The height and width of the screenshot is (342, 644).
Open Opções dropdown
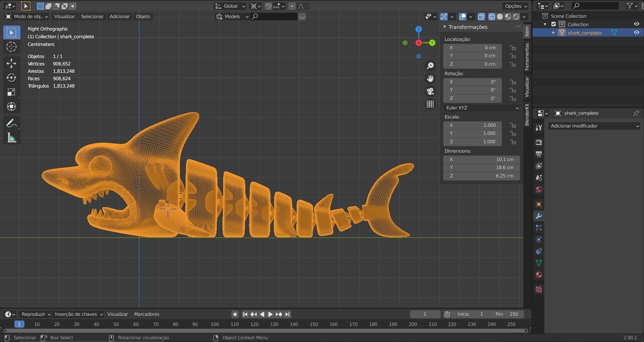(x=516, y=6)
